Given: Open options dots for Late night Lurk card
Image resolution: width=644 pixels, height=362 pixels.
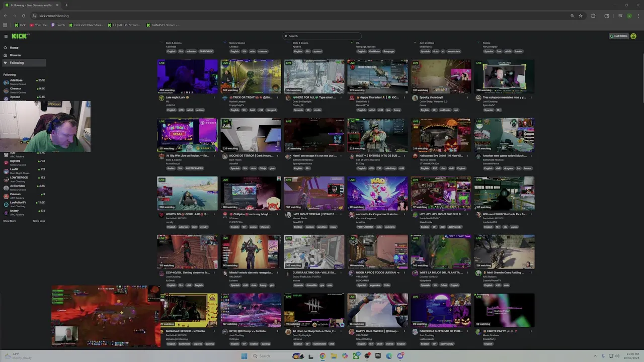Looking at the screenshot, I should click(214, 98).
